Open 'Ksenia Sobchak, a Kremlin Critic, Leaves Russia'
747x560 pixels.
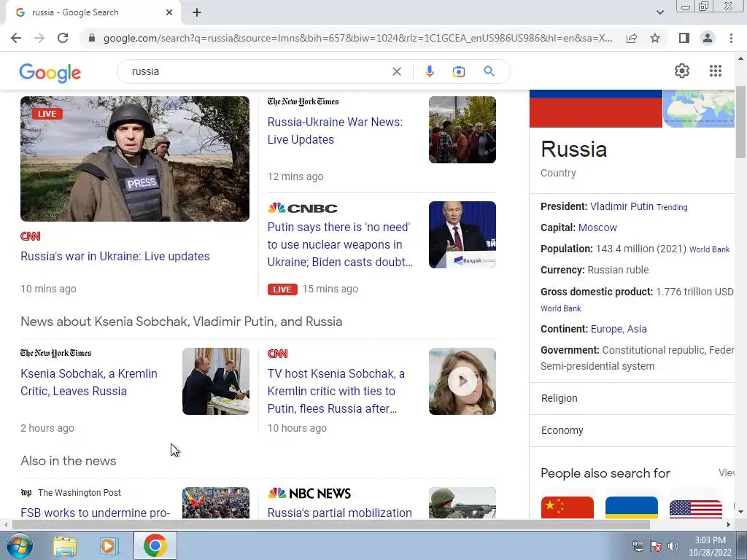88,382
